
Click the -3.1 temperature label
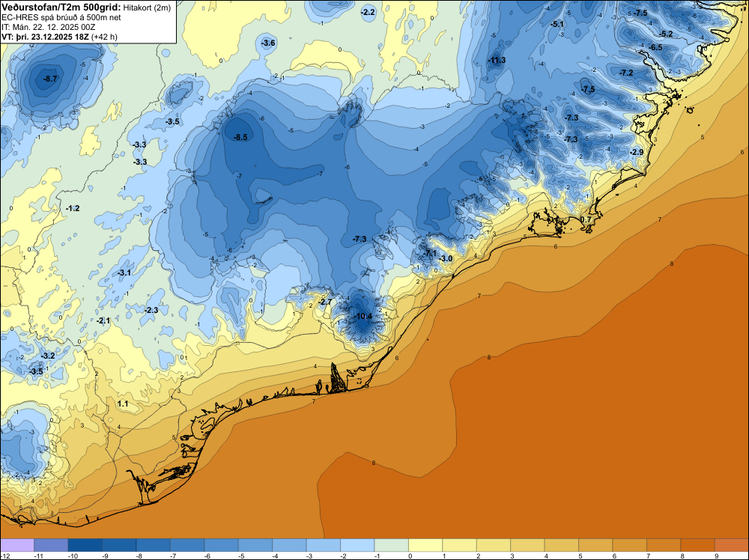pyautogui.click(x=124, y=273)
